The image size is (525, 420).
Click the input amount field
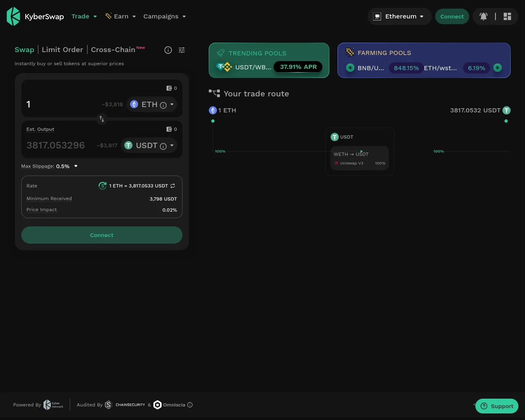pos(62,104)
